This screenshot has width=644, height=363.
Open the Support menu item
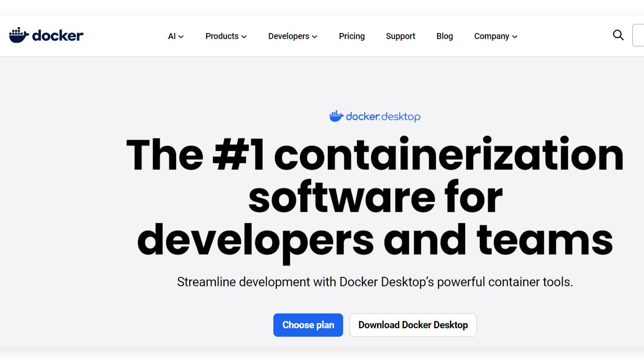click(400, 36)
